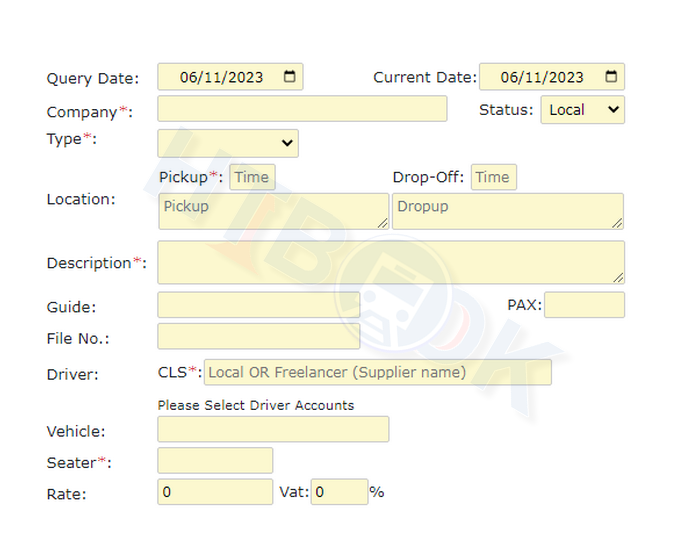Click the Vat percentage field
The height and width of the screenshot is (546, 677).
[x=339, y=492]
